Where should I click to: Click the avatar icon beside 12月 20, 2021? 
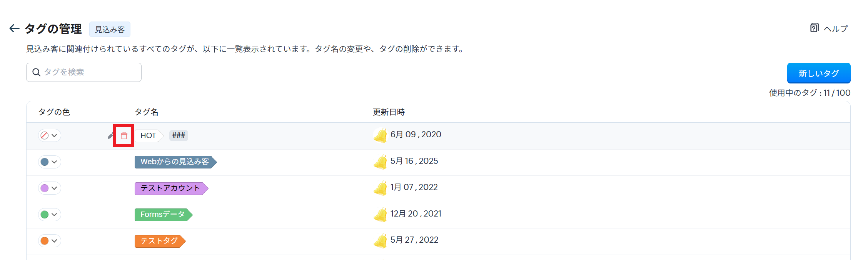[x=380, y=215]
